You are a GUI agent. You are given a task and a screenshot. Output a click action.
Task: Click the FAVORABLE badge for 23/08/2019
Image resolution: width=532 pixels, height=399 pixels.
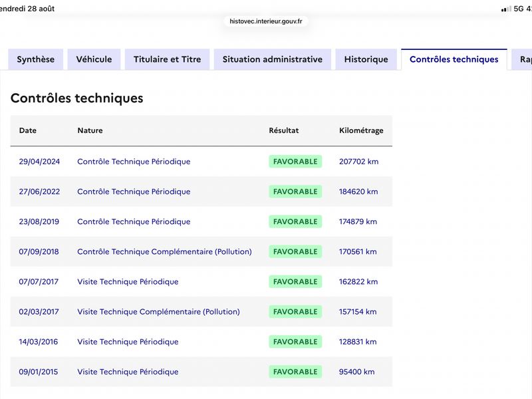coord(295,221)
